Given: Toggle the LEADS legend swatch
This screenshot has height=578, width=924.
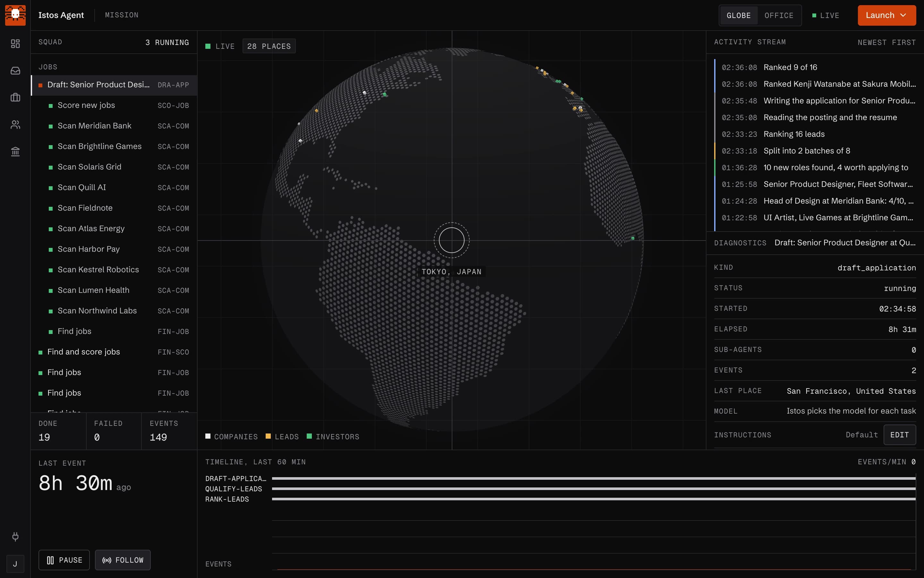Looking at the screenshot, I should [268, 436].
